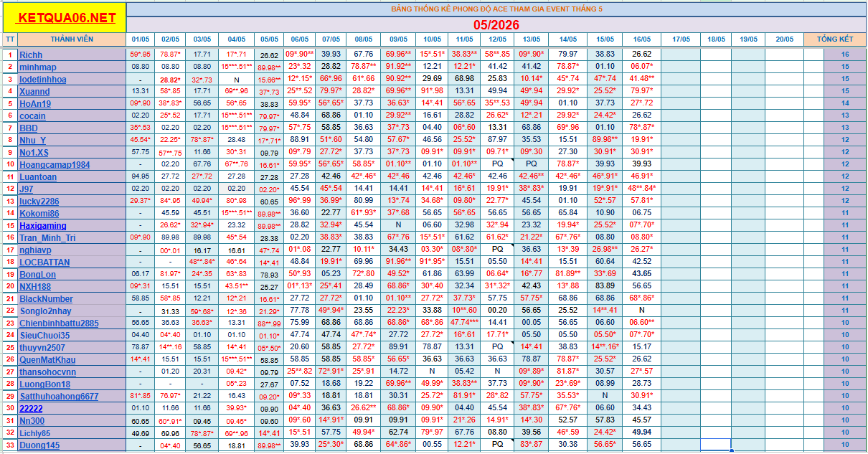
Task: Select J97's 16/05 cell 48**.84*
Action: click(642, 189)
